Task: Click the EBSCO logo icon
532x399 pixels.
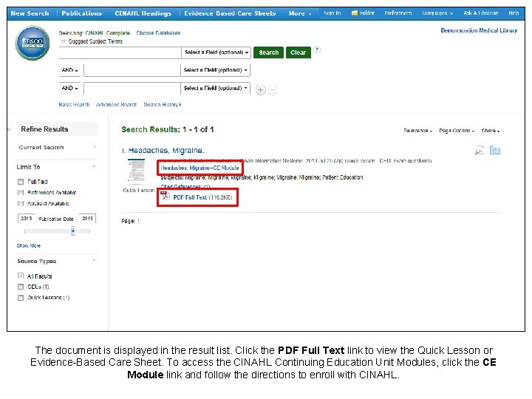Action: click(33, 43)
